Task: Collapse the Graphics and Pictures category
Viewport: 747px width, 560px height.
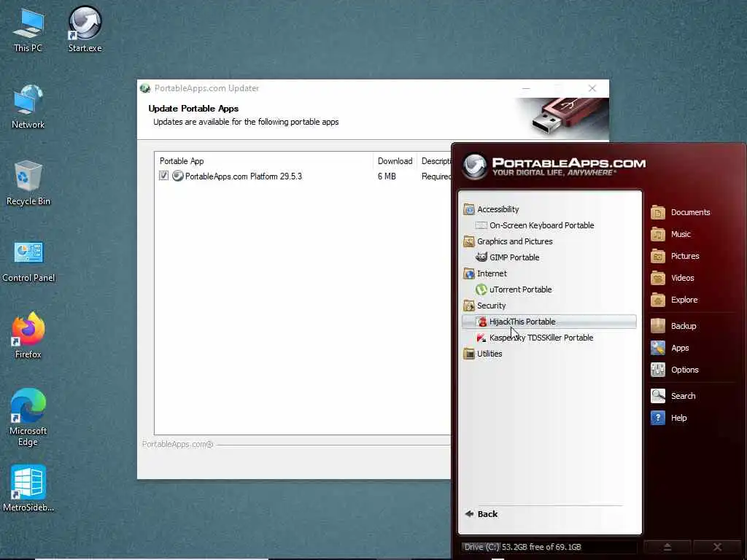Action: pos(508,241)
